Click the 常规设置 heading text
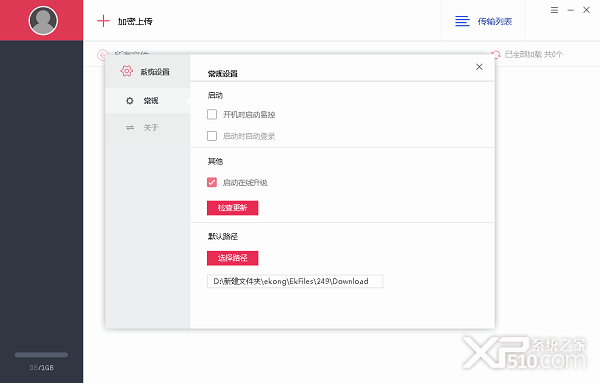 [223, 73]
